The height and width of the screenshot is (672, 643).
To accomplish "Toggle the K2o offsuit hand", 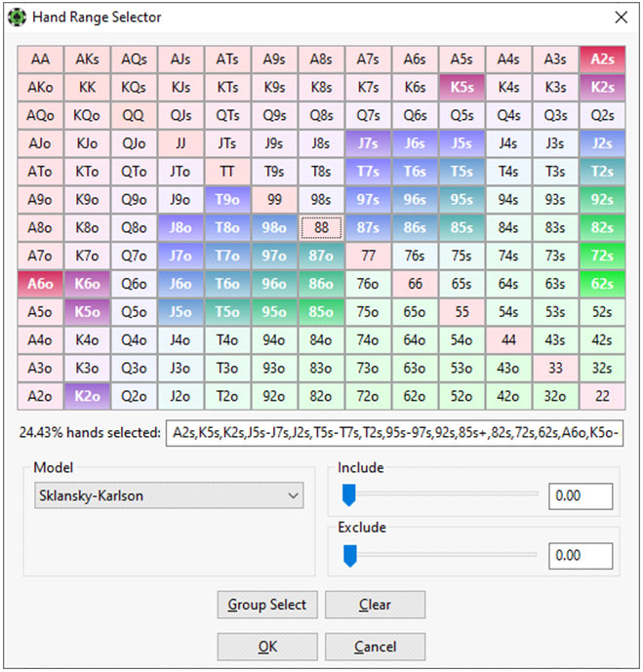I will coord(87,398).
